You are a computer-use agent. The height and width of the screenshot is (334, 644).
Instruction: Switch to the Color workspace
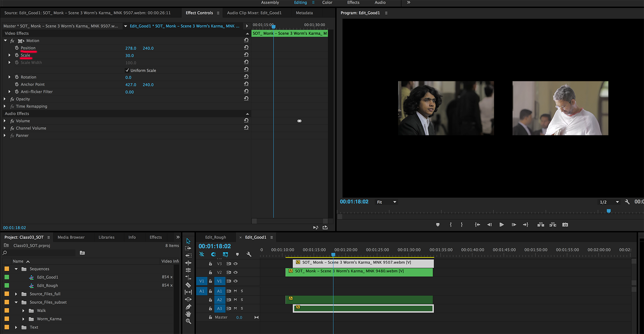[327, 2]
